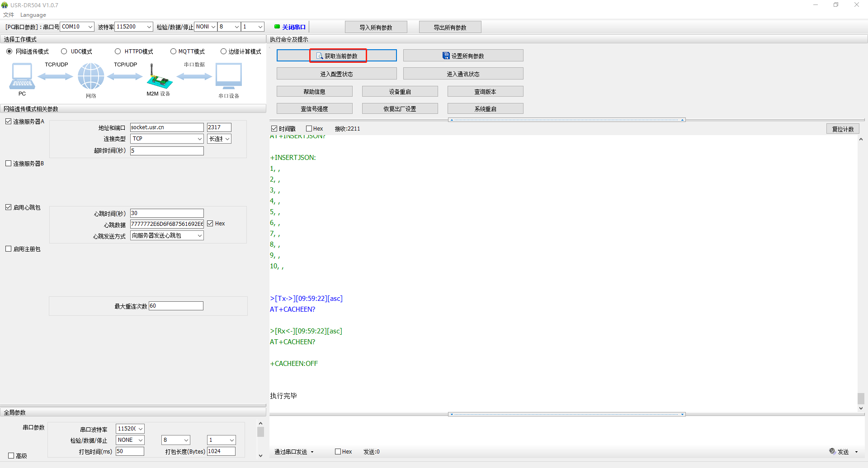This screenshot has width=868, height=468.
Task: Click the enter configuration state button
Action: [x=336, y=74]
